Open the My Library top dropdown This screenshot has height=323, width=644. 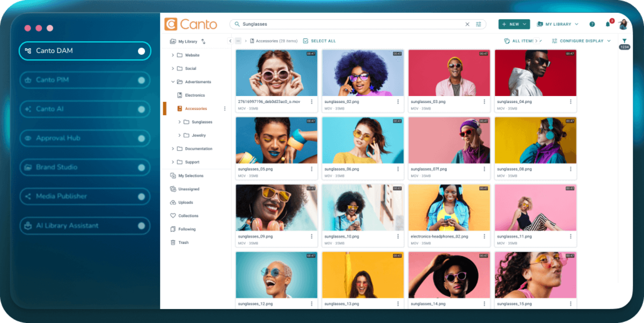558,24
